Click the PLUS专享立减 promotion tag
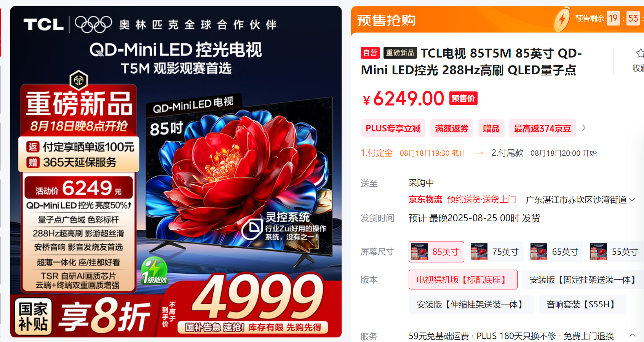Image resolution: width=644 pixels, height=342 pixels. point(393,128)
